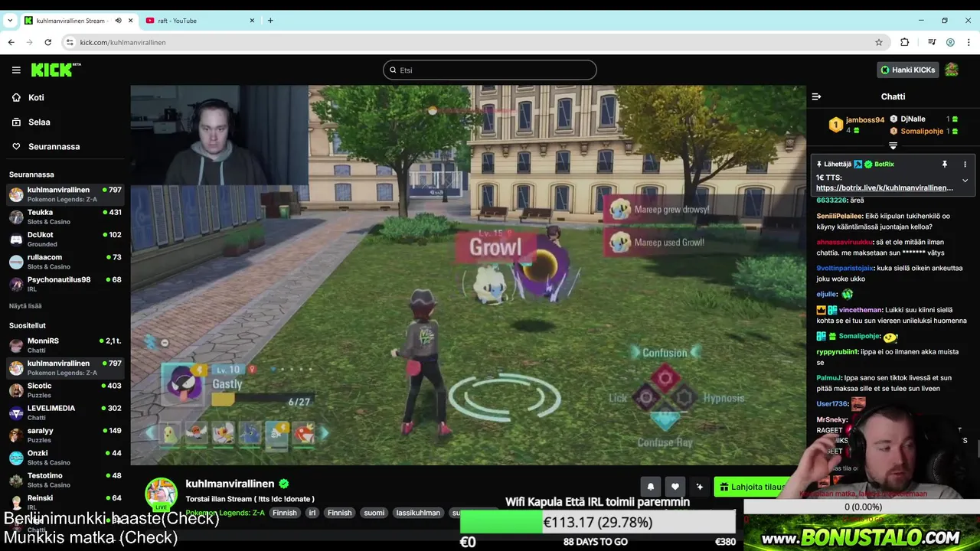Click DjNalle in the gift leaderboard
Viewport: 980px width, 551px height.
point(913,119)
